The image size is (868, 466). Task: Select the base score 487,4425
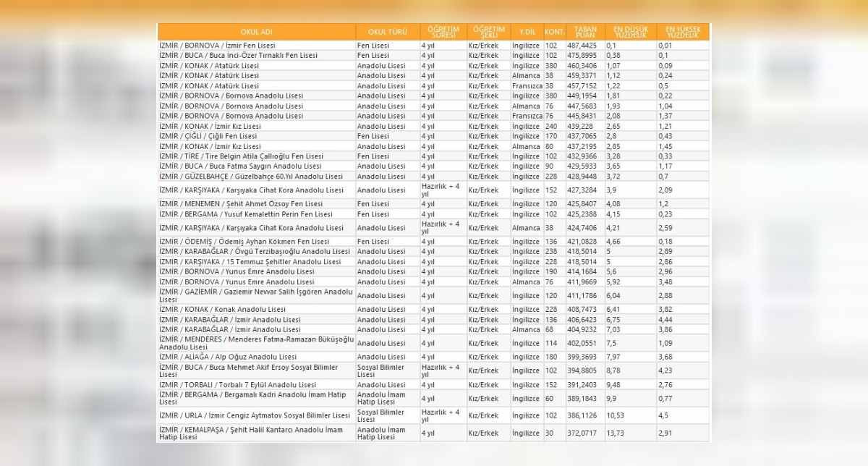click(x=582, y=46)
